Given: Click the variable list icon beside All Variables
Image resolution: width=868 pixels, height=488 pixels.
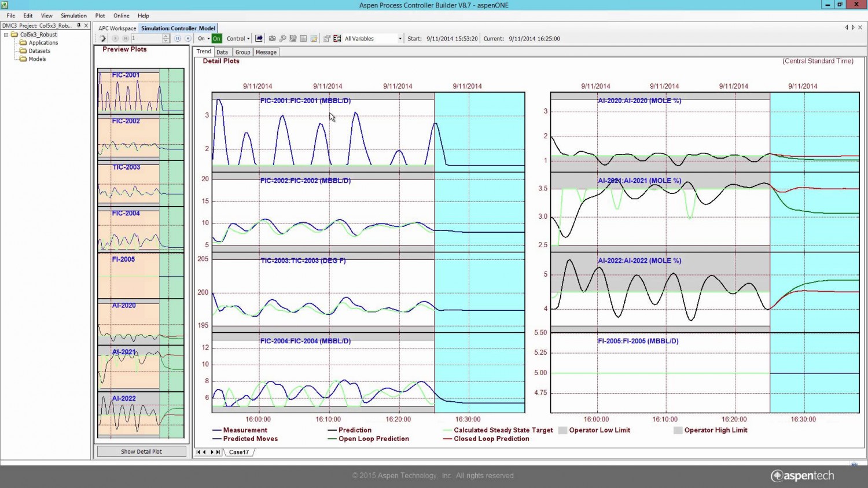Looking at the screenshot, I should (337, 39).
